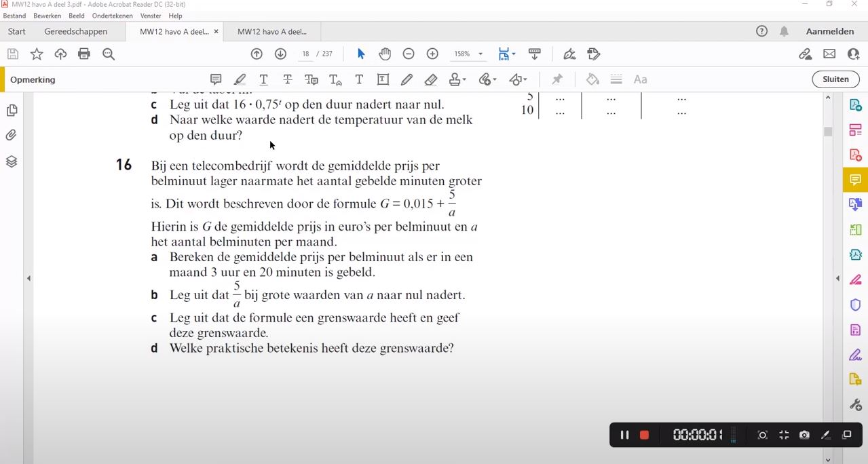Open the text properties Aa button

click(640, 79)
